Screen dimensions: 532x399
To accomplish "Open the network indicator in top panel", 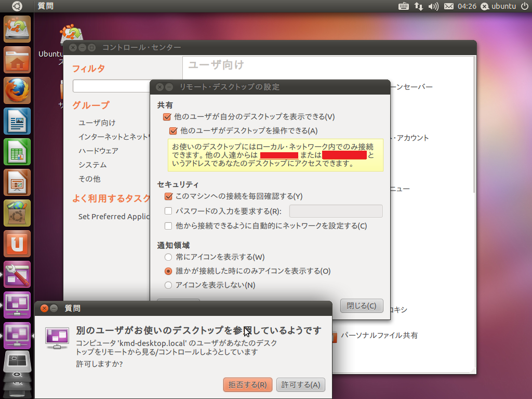I will [x=418, y=6].
